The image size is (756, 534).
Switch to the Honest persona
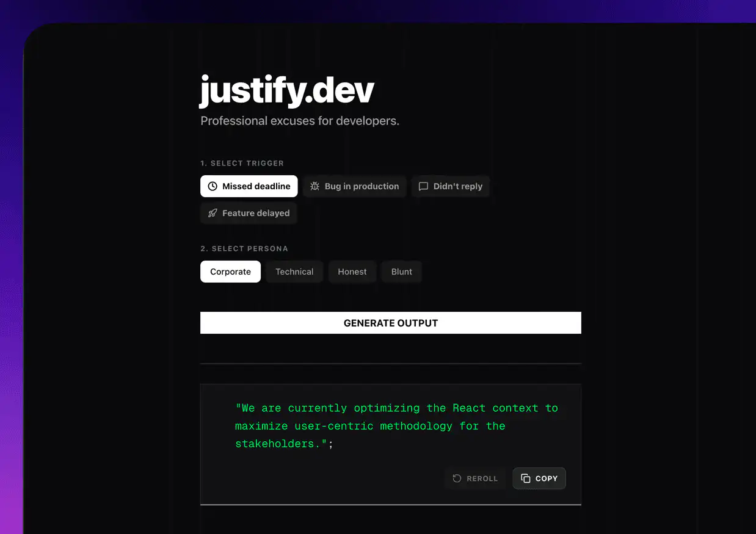352,272
